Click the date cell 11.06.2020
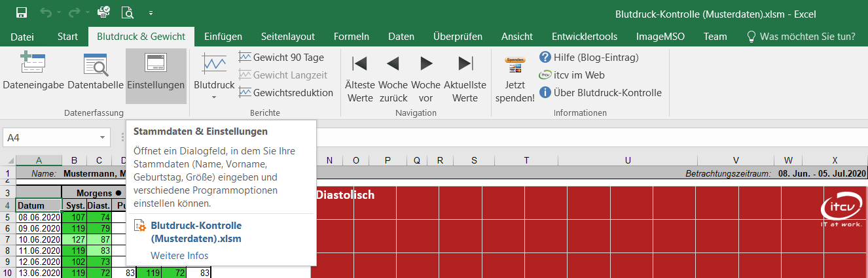 [x=39, y=251]
